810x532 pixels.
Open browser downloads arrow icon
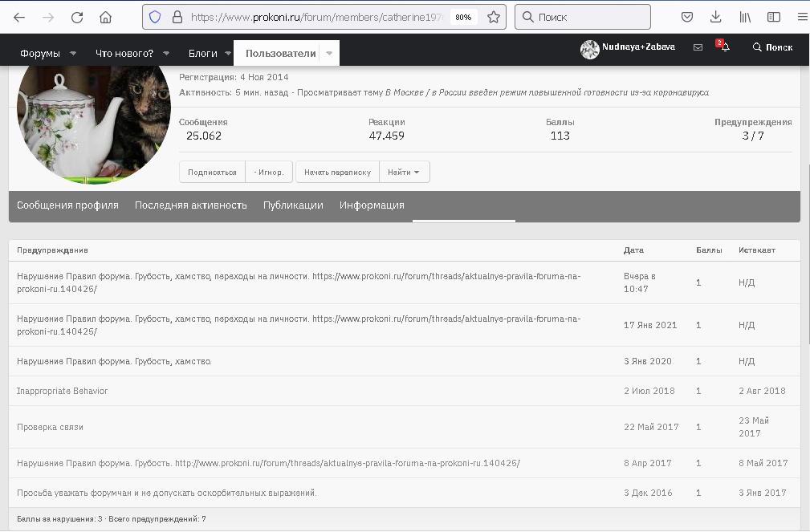pyautogui.click(x=716, y=17)
